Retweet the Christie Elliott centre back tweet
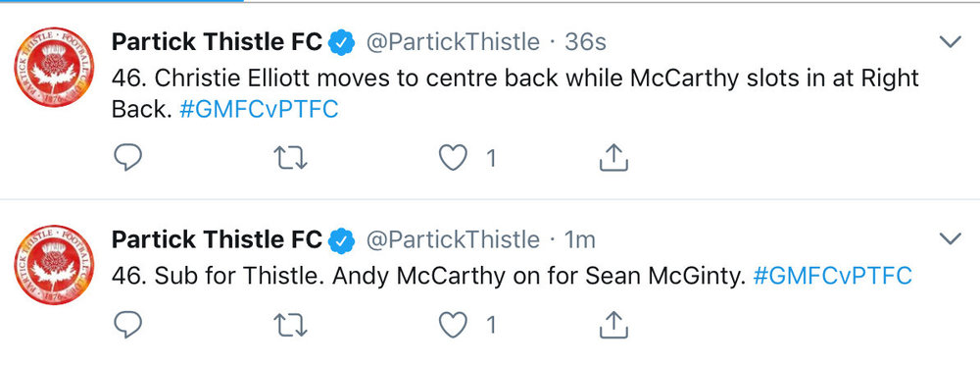 coord(291,158)
